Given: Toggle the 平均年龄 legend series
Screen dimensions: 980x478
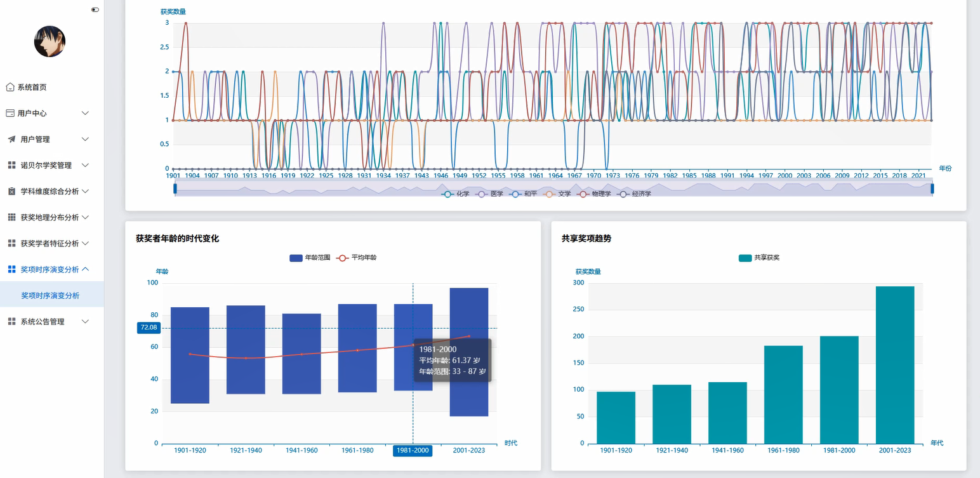Looking at the screenshot, I should [x=356, y=258].
